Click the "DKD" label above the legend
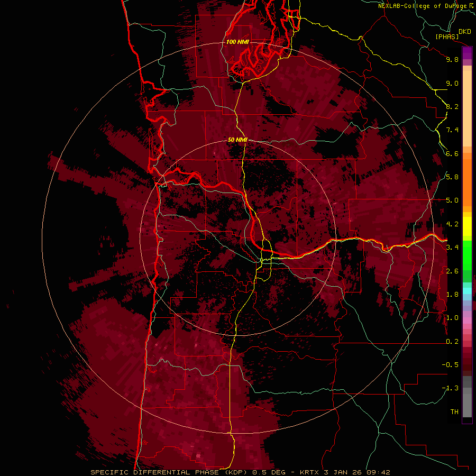 [465, 31]
